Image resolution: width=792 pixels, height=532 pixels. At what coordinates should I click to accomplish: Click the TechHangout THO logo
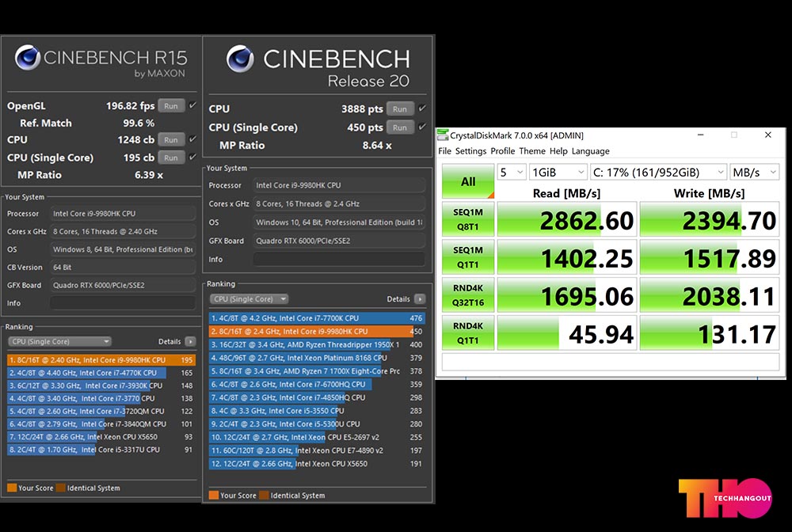pyautogui.click(x=725, y=498)
